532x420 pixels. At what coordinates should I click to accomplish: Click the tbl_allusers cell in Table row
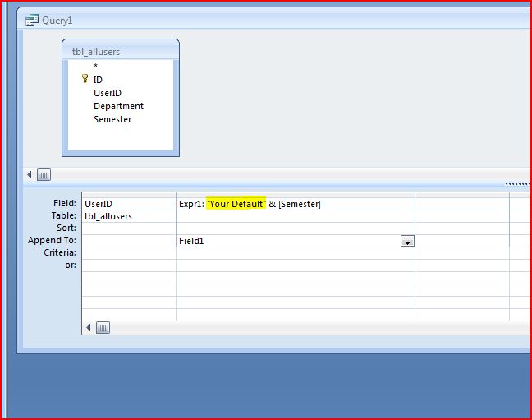click(x=129, y=216)
